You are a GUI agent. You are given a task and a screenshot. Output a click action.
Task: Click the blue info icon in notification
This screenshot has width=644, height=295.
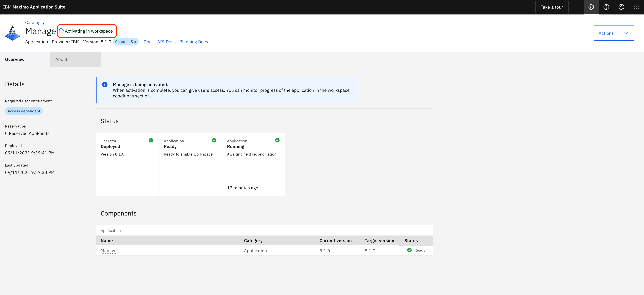(x=105, y=85)
